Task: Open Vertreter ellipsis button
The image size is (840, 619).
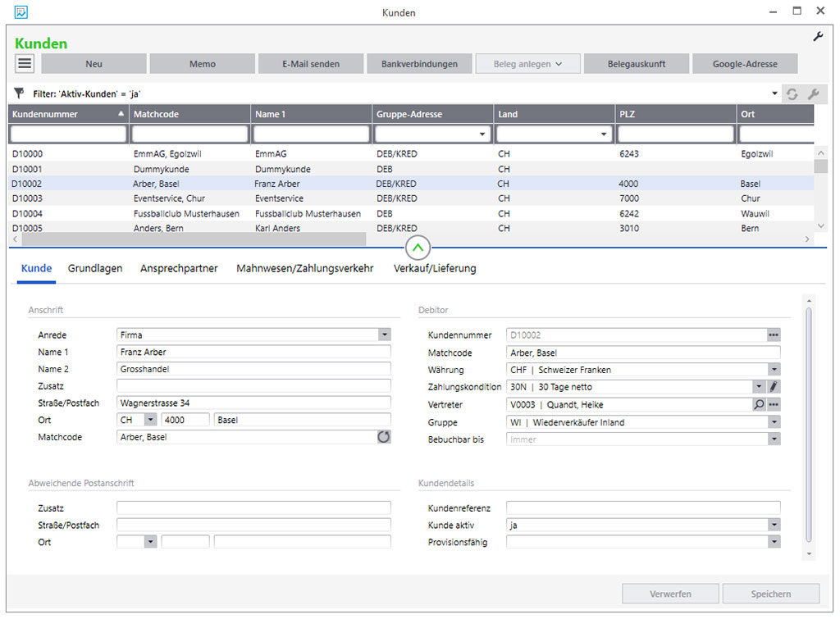Action: click(x=774, y=405)
